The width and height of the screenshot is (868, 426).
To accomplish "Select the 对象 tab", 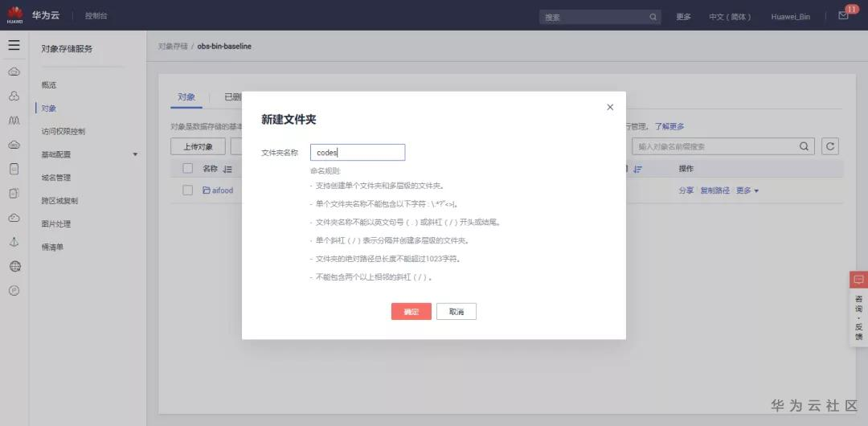I will click(x=186, y=97).
